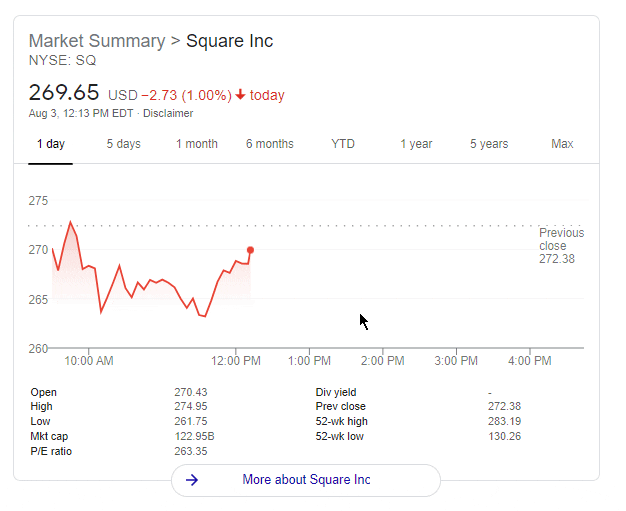The image size is (626, 511).
Task: Select the Max range tab
Action: [x=562, y=144]
